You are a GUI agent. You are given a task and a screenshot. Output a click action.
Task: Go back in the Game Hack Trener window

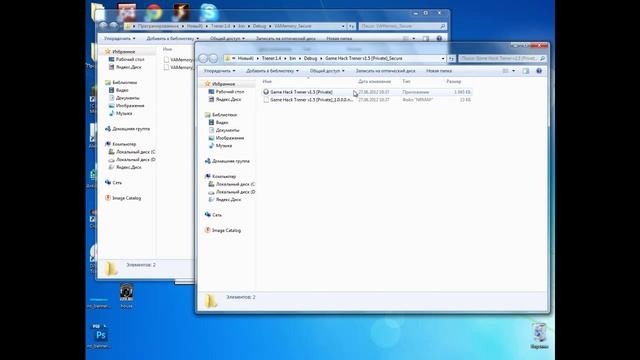pyautogui.click(x=203, y=59)
